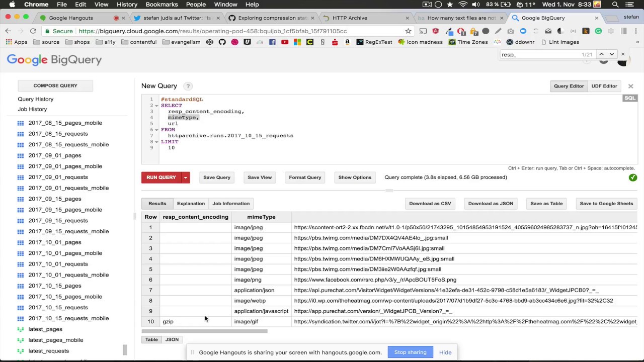Open the Microsoft bookmark icon

click(x=297, y=42)
